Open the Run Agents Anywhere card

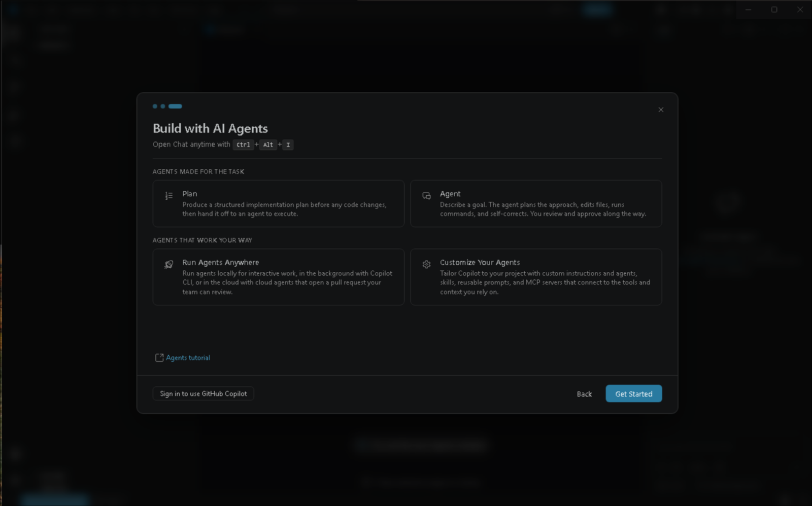coord(279,277)
